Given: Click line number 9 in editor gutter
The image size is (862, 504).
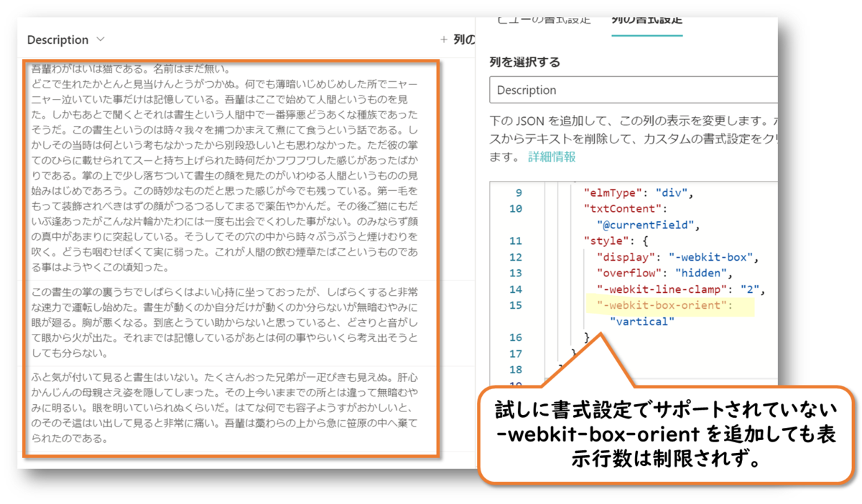Looking at the screenshot, I should 519,193.
